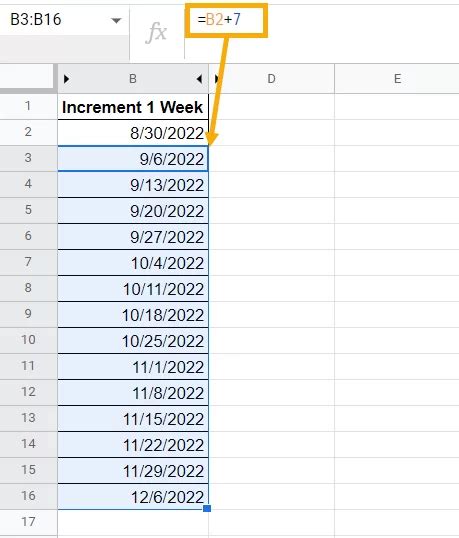This screenshot has height=538, width=459.
Task: Select the cell containing 9/6/2022
Action: 133,159
